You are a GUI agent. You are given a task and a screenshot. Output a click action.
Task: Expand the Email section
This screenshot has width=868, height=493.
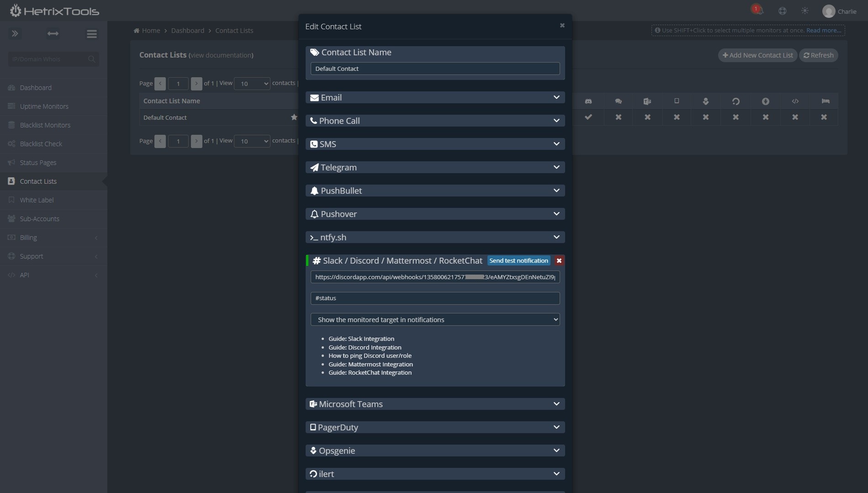coord(435,97)
